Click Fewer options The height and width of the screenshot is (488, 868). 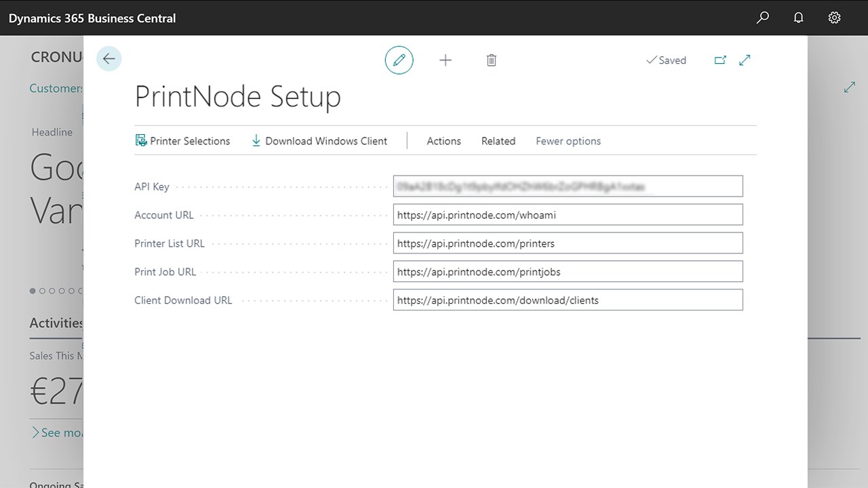click(568, 141)
